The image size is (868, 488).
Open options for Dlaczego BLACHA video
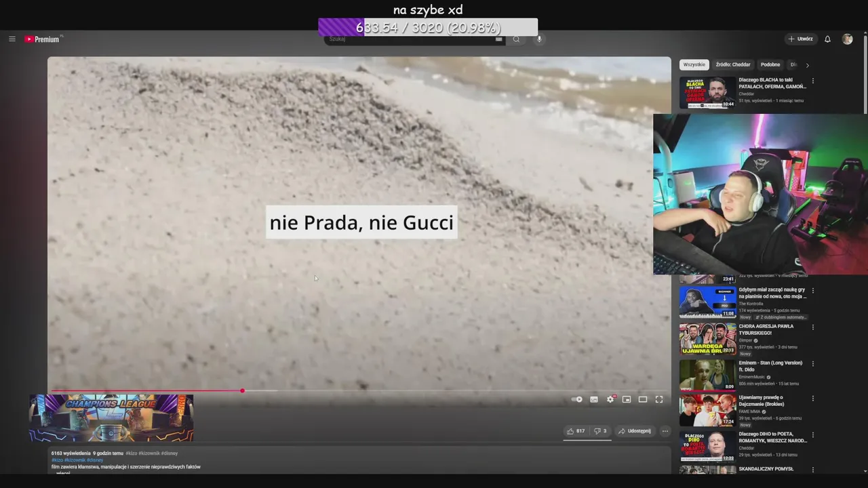click(813, 81)
